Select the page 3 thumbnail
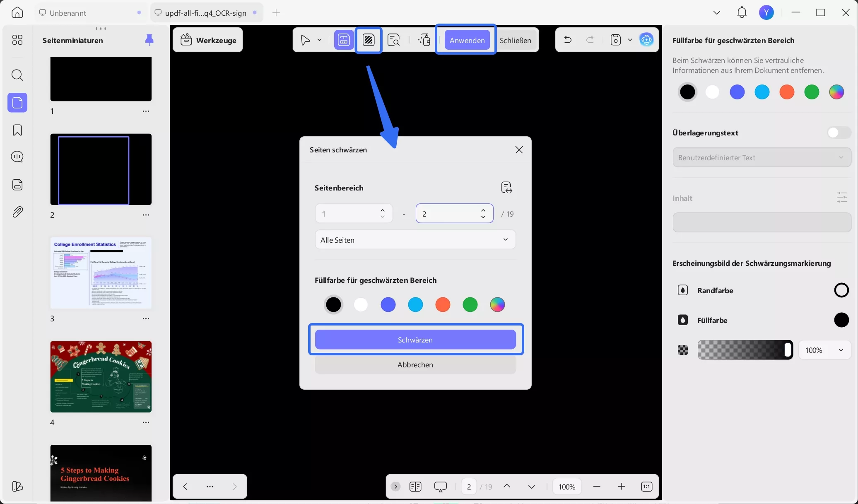Image resolution: width=858 pixels, height=504 pixels. (x=101, y=273)
